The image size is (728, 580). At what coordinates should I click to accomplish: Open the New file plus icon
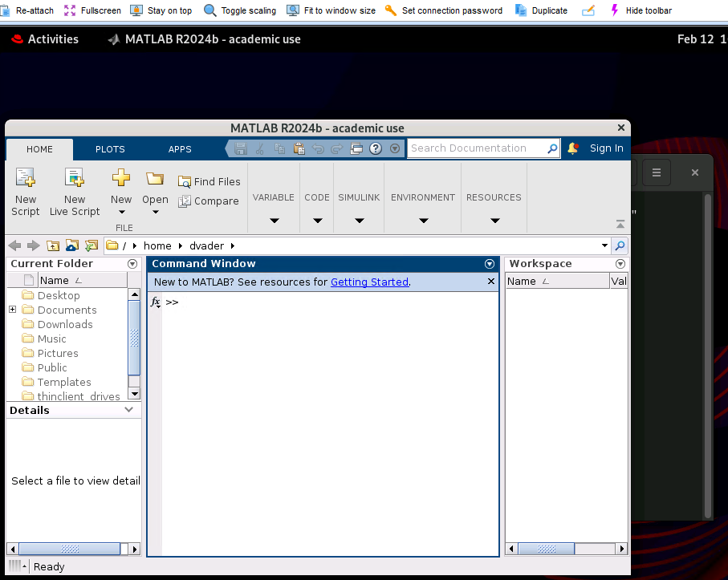(121, 178)
